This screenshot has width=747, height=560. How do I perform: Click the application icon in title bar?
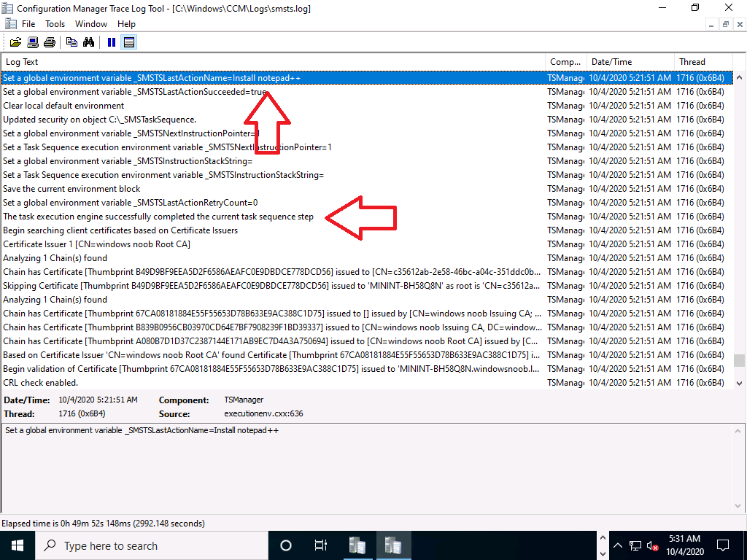point(7,8)
